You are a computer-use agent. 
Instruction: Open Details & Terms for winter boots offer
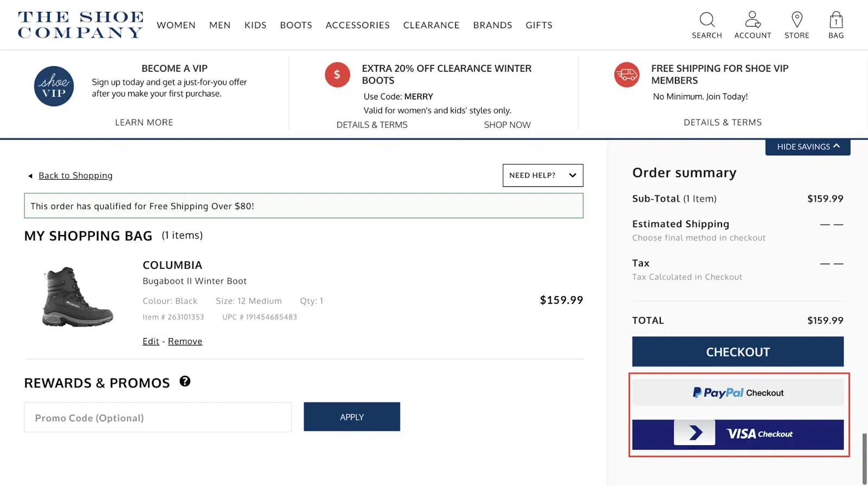[x=372, y=125]
